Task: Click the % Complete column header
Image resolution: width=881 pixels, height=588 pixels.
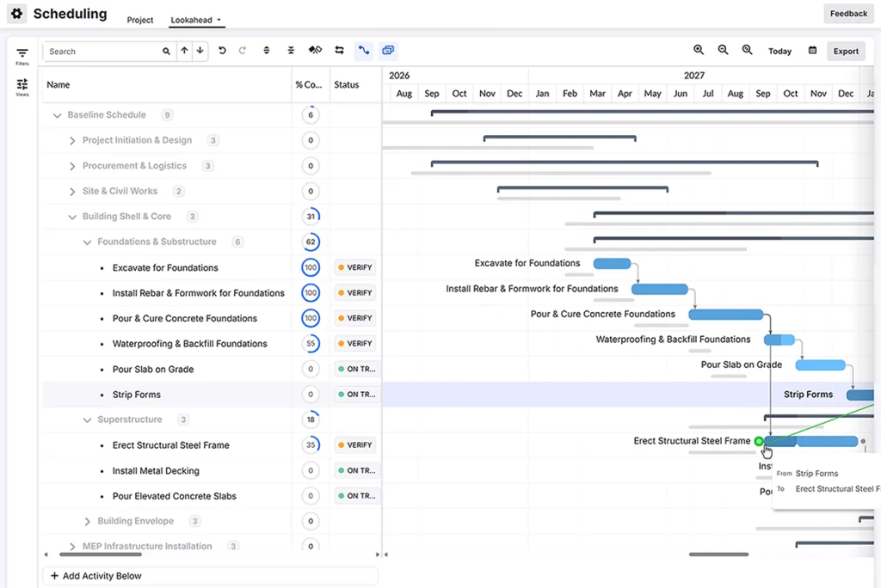Action: pos(309,85)
